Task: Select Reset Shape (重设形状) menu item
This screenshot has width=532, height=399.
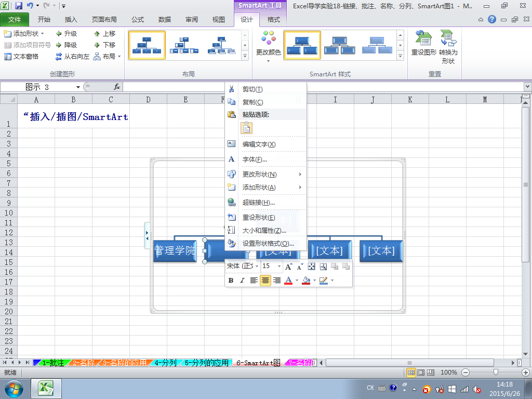Action: point(265,218)
